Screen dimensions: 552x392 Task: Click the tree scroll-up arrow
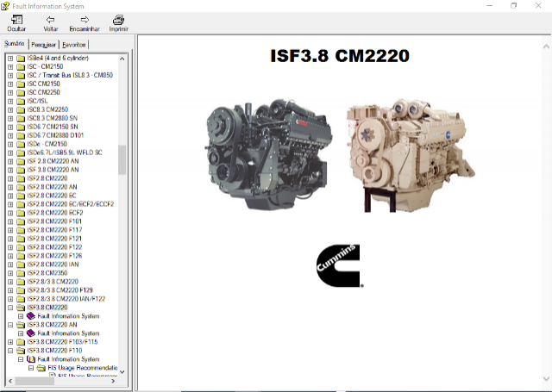click(122, 59)
